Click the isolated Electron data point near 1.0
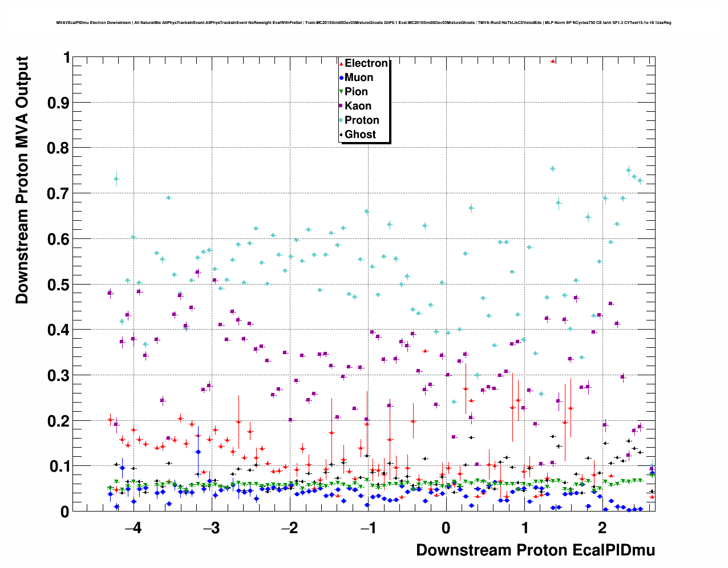 click(x=552, y=61)
